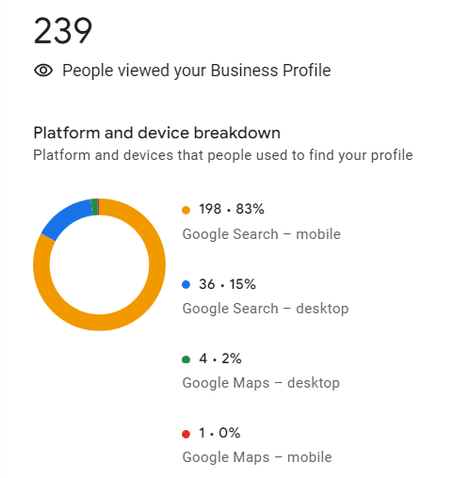Click the '4 · 2%' statistic

tap(220, 359)
